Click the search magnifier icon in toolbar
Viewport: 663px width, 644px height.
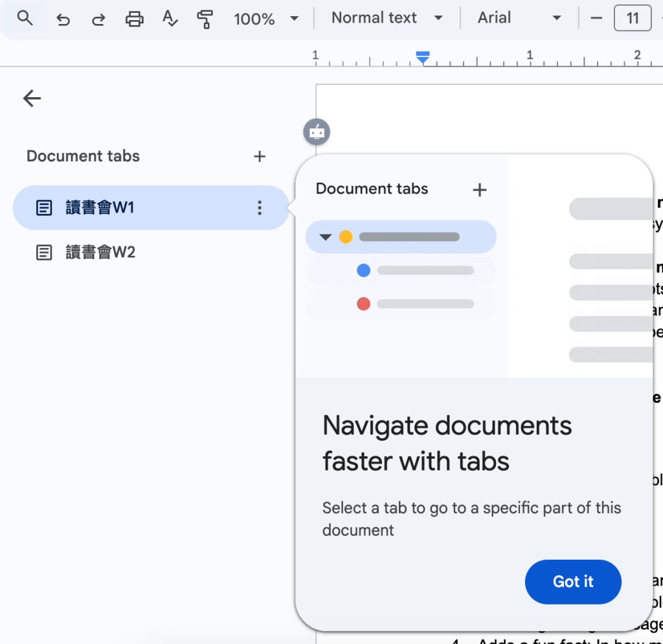click(25, 18)
